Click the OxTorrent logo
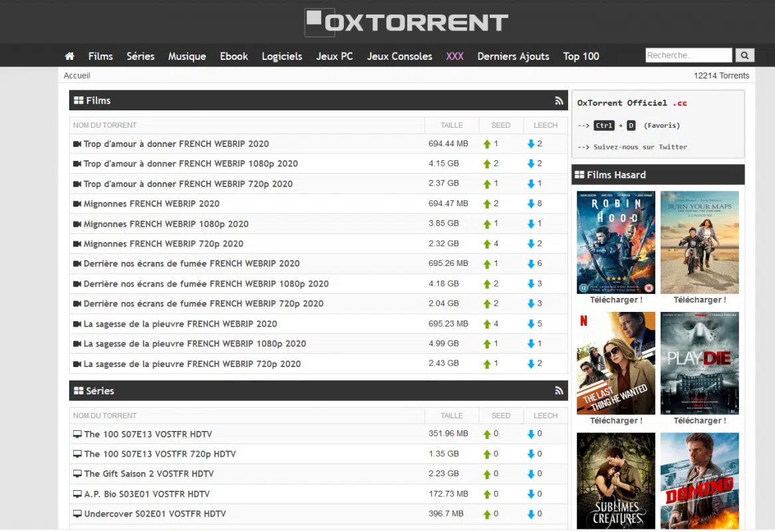This screenshot has height=532, width=775. coord(406,22)
